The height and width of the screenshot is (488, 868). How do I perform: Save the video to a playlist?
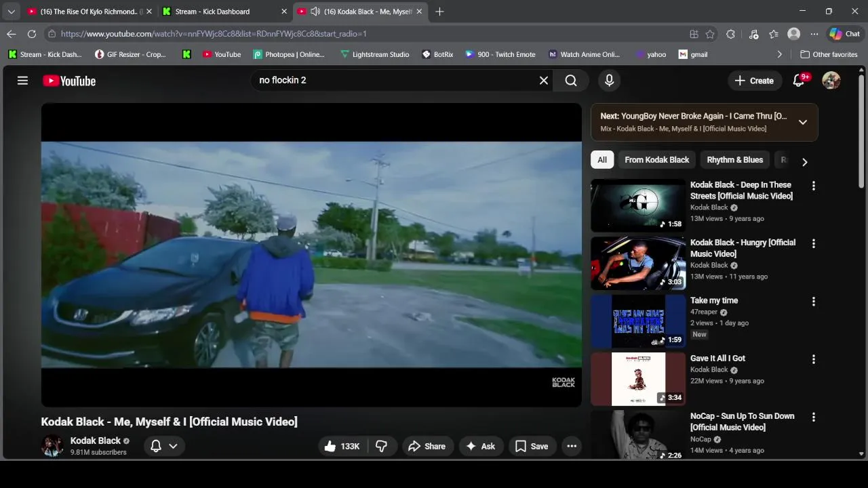(x=532, y=446)
